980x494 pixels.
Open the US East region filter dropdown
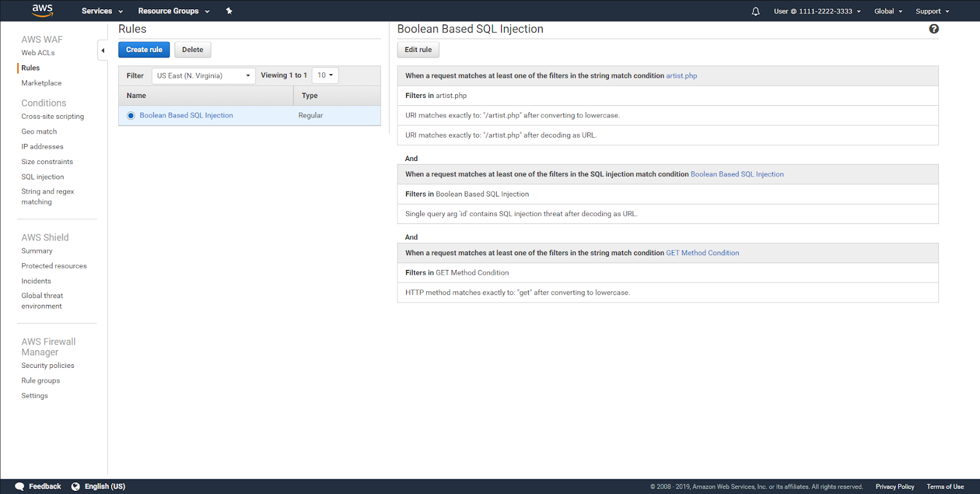203,76
